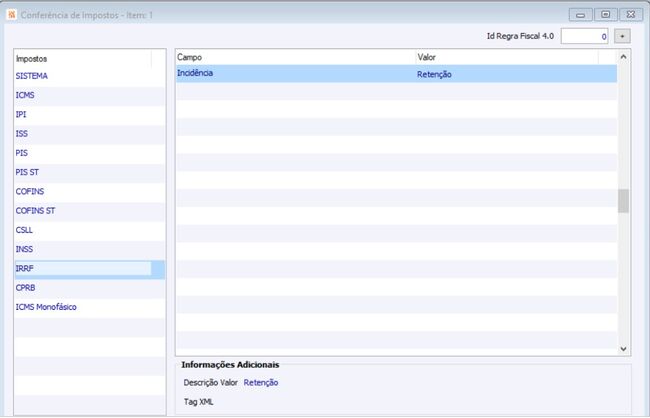650x418 pixels.
Task: Click the scroll up arrow in the grid
Action: 623,57
